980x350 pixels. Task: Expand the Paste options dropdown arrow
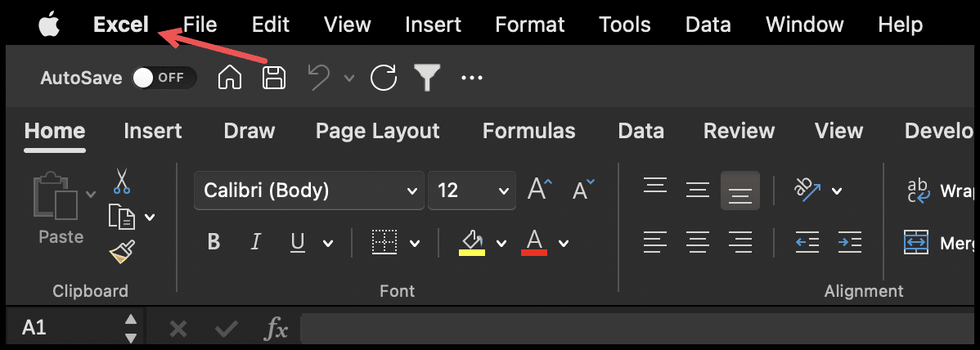pyautogui.click(x=91, y=194)
